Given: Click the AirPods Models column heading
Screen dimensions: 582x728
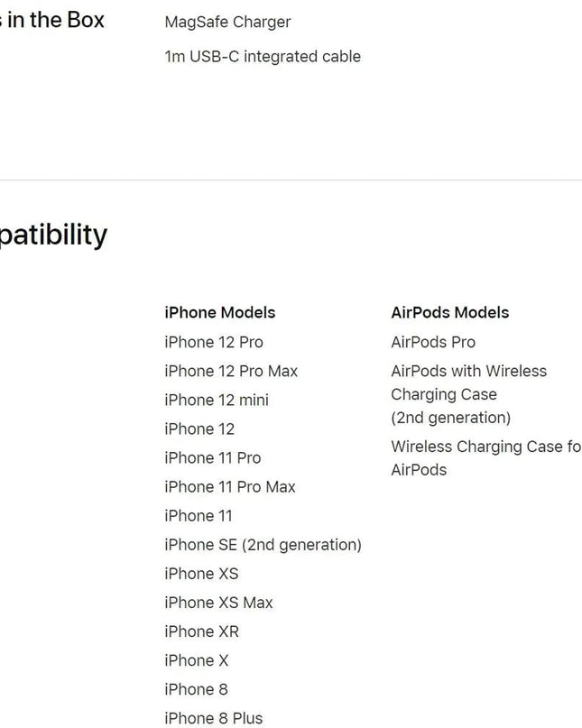Looking at the screenshot, I should point(449,313).
